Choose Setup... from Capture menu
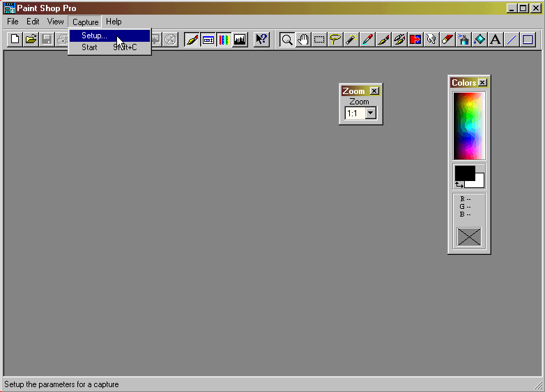This screenshot has width=545, height=392. click(109, 36)
